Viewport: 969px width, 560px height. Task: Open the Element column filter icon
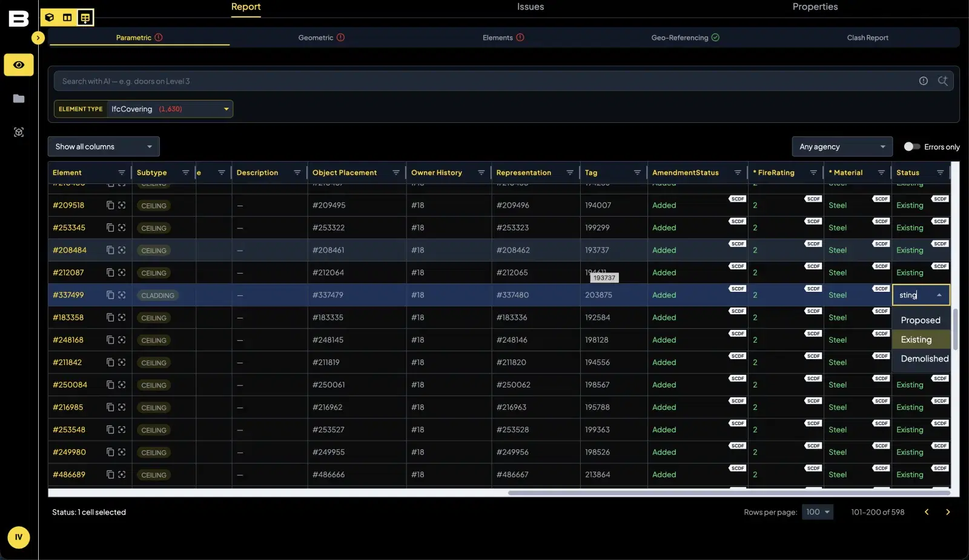(x=122, y=173)
